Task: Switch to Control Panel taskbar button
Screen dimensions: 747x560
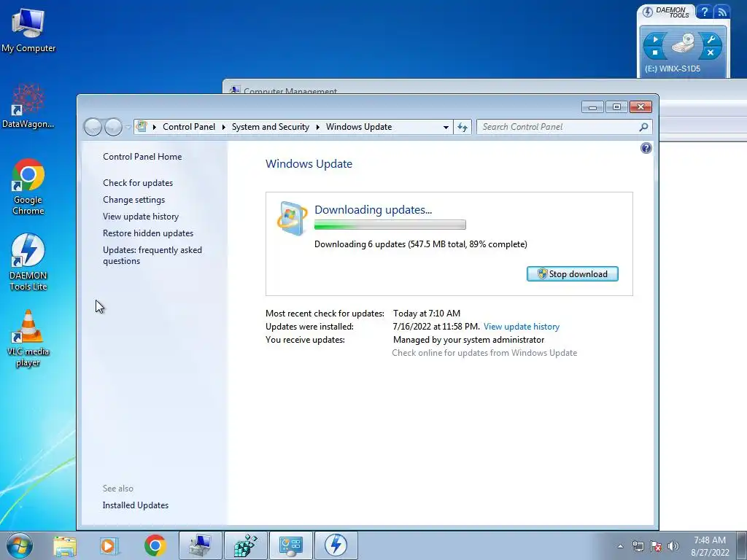Action: click(x=291, y=545)
